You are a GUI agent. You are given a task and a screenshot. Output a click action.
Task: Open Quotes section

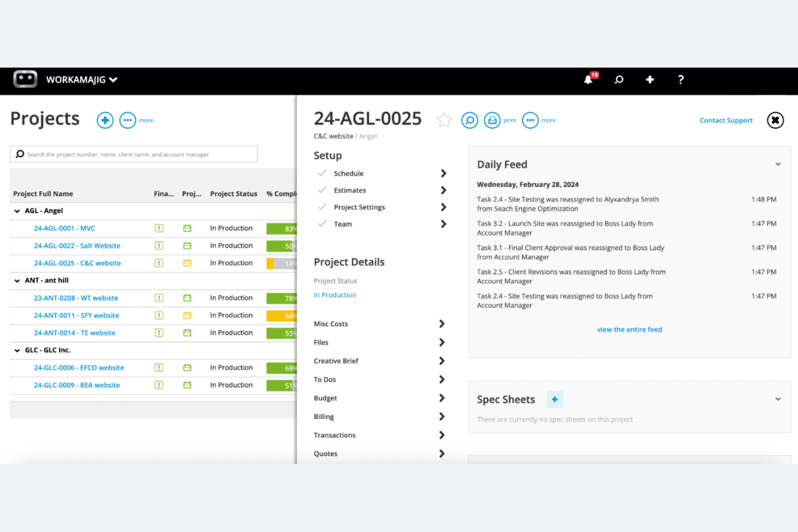coord(380,454)
